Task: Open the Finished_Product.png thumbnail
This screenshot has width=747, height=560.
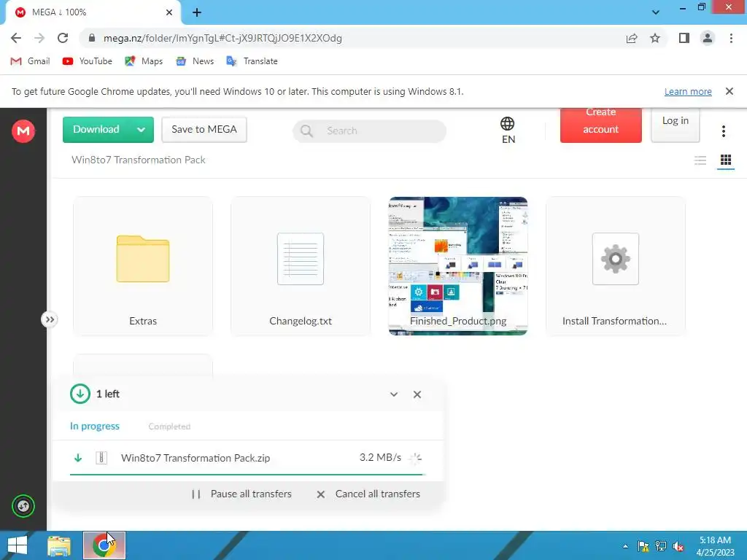Action: [x=458, y=266]
